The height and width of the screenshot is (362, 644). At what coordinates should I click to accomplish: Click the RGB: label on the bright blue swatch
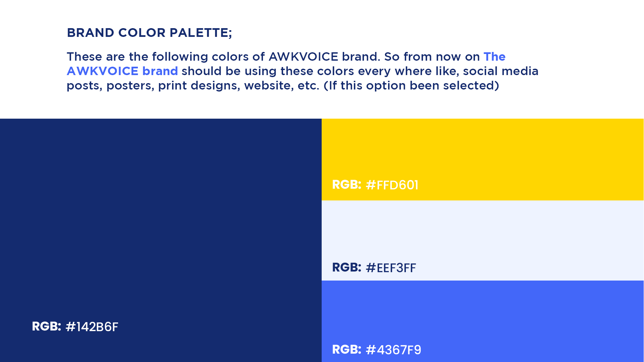(x=346, y=350)
